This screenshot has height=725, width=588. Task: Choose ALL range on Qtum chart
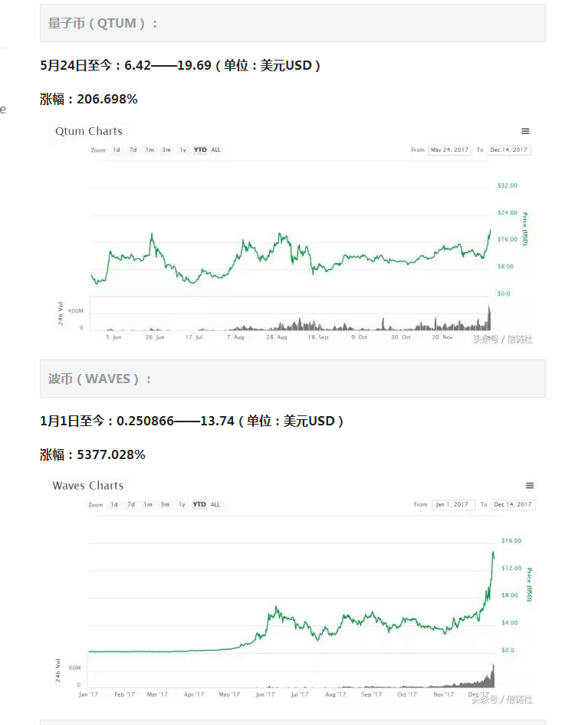click(216, 149)
